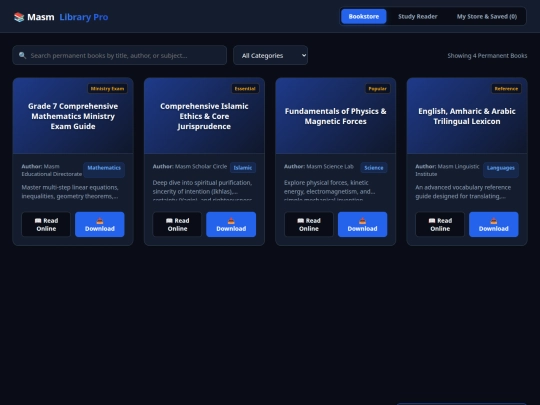The width and height of the screenshot is (540, 405).
Task: Select the Mathematics category tag
Action: 104,170
